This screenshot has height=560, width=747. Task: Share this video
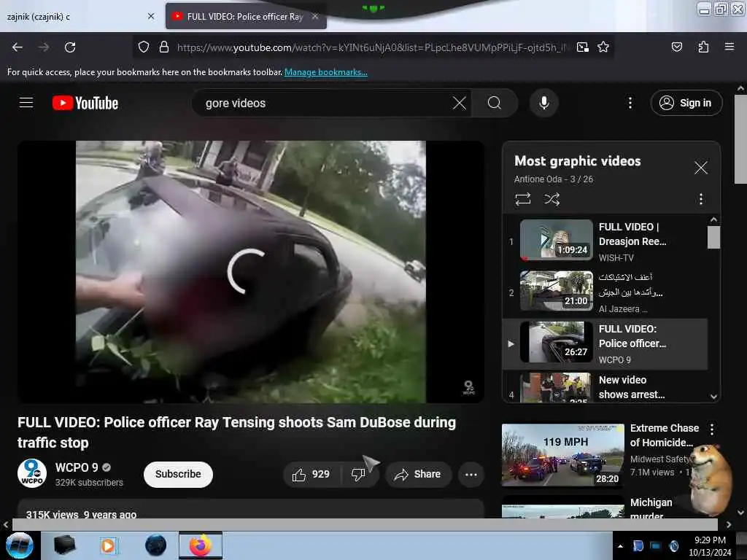tap(418, 474)
